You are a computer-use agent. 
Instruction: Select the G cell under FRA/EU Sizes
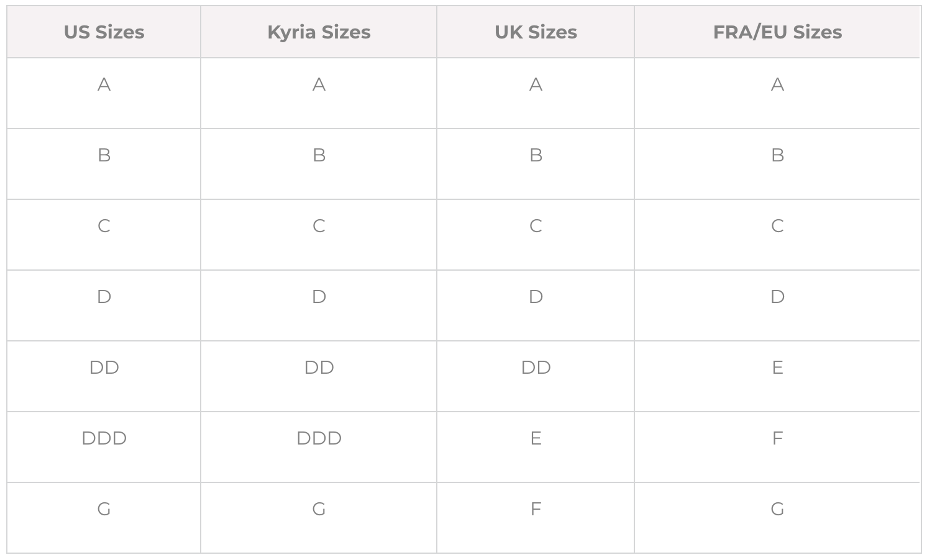click(x=777, y=518)
